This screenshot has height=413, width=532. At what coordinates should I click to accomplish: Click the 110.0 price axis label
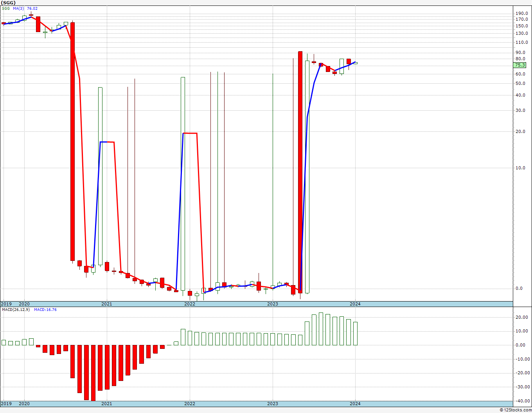click(521, 42)
